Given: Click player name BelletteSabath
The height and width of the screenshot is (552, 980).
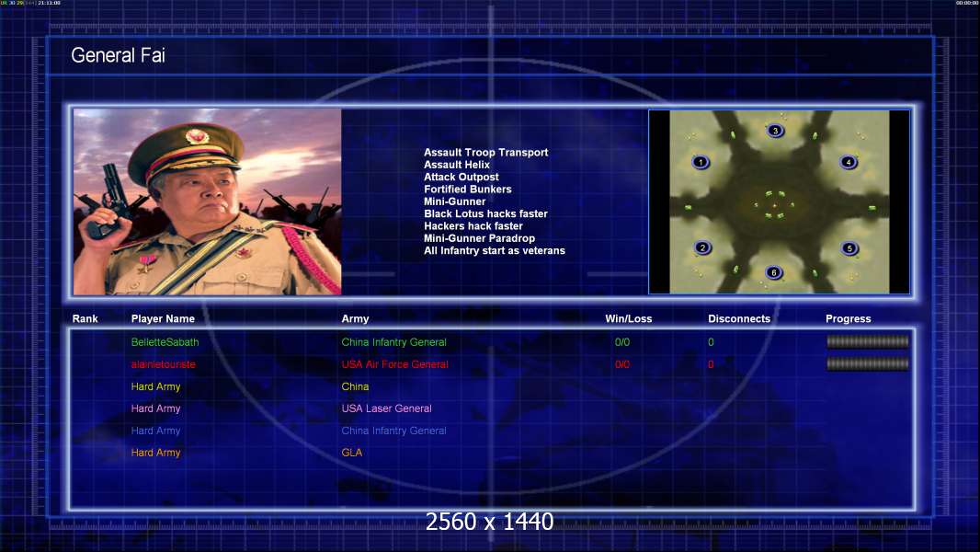Looking at the screenshot, I should 165,342.
